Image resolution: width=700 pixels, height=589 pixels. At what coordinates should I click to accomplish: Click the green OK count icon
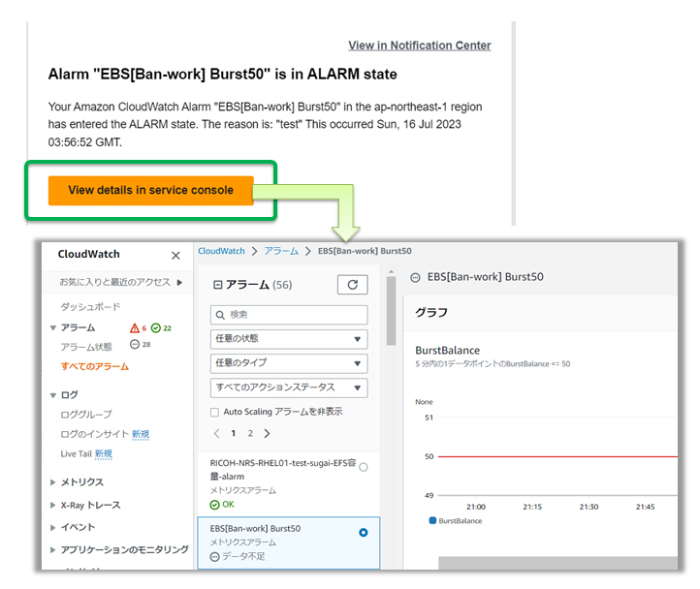pyautogui.click(x=156, y=328)
